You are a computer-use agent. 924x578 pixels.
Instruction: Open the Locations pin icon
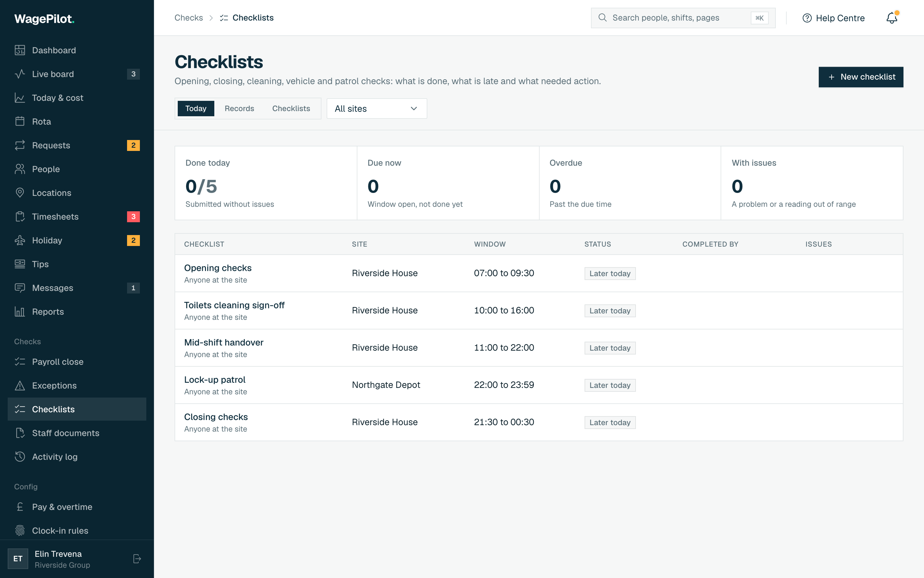point(20,193)
